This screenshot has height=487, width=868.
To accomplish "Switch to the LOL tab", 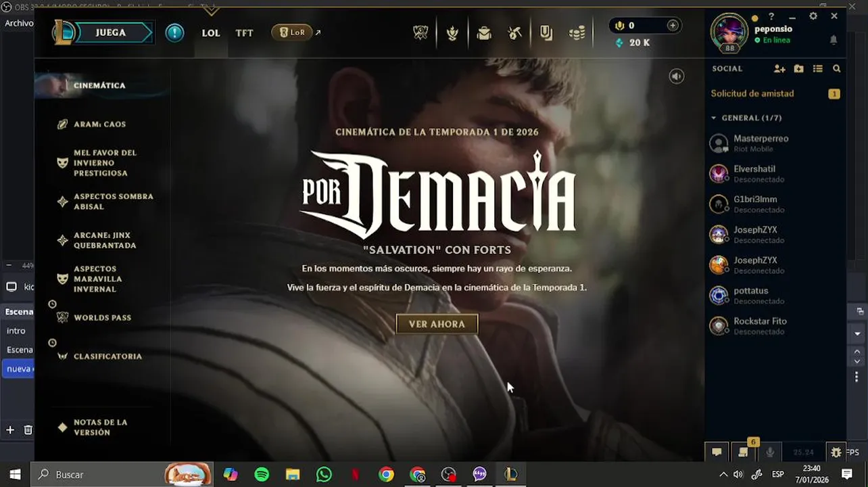I will [211, 32].
